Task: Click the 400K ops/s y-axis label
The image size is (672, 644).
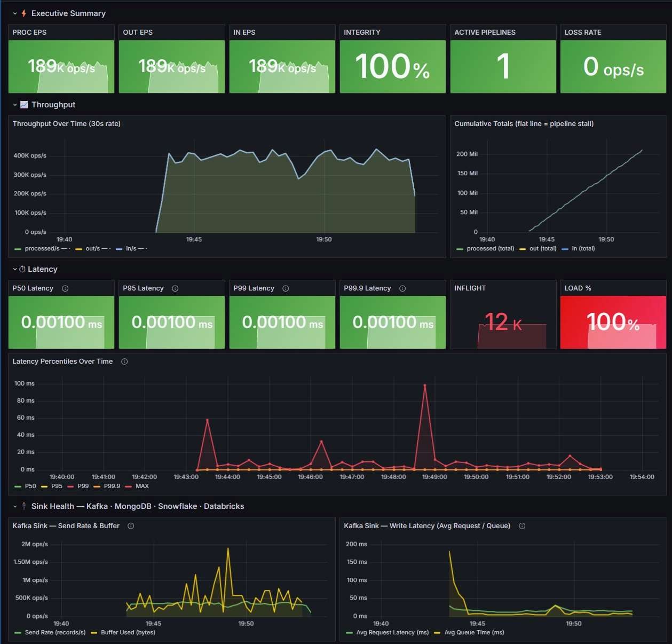Action: click(x=30, y=156)
